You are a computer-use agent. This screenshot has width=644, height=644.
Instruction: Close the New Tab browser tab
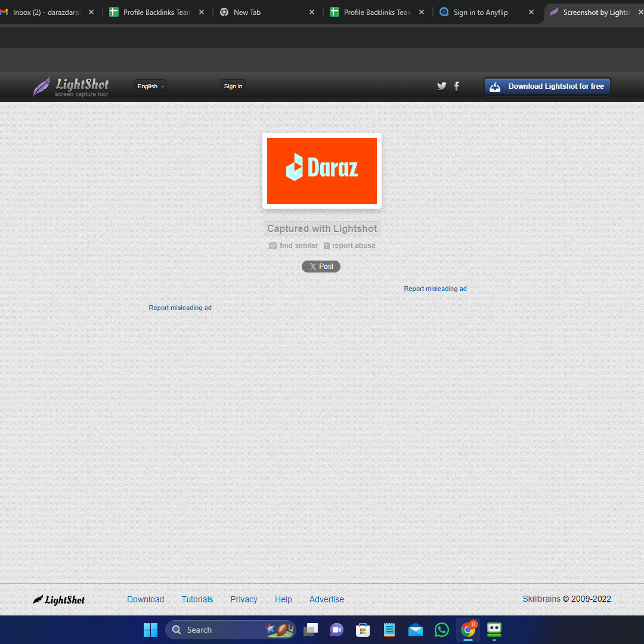[312, 12]
